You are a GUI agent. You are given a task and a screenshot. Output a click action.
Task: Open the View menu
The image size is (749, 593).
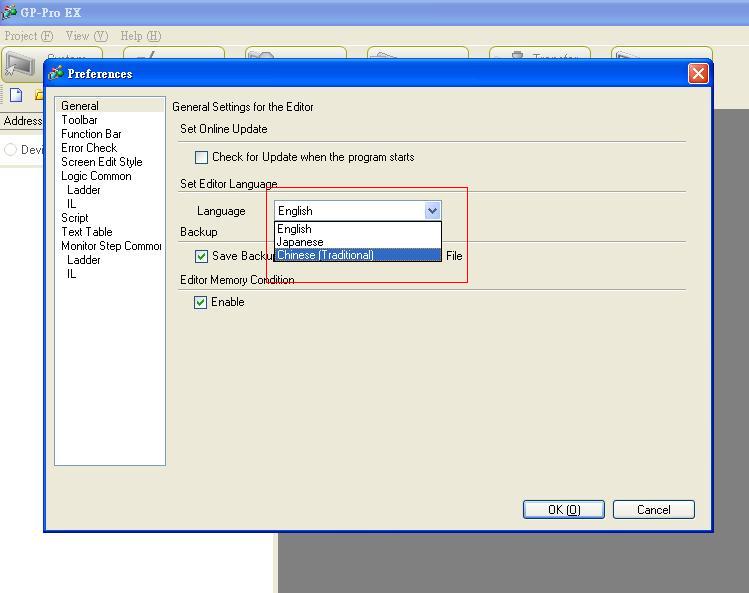coord(86,36)
